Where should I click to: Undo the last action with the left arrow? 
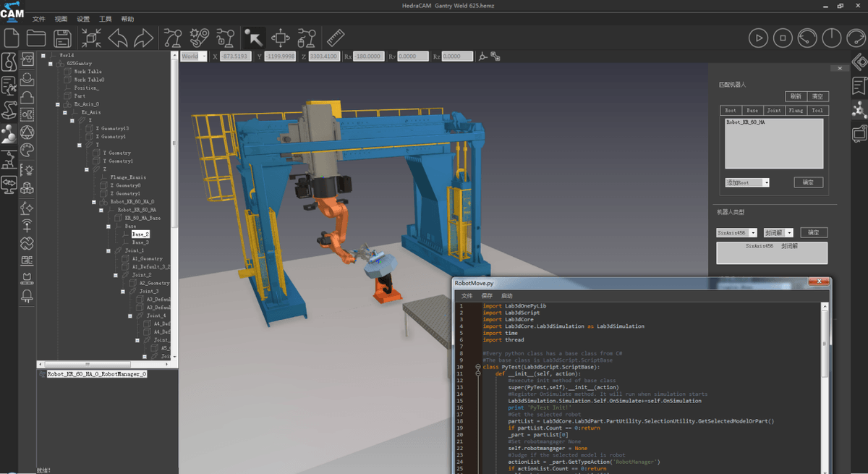tap(118, 37)
